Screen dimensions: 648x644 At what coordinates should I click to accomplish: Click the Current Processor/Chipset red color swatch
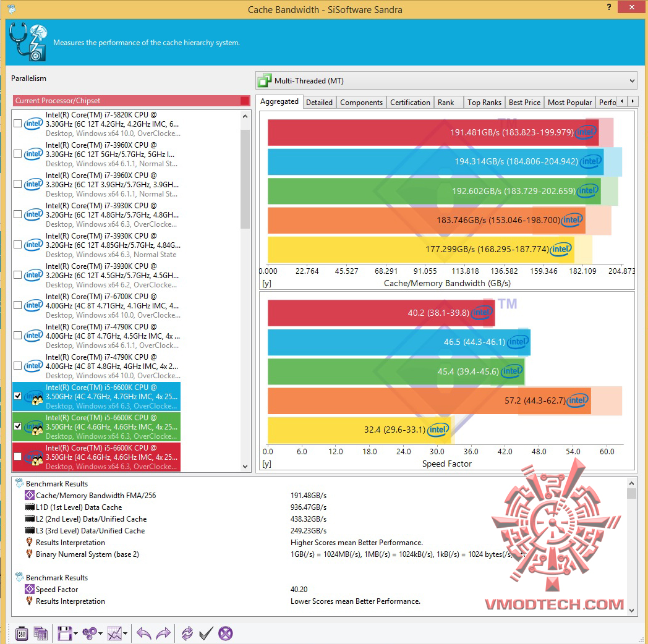point(245,101)
